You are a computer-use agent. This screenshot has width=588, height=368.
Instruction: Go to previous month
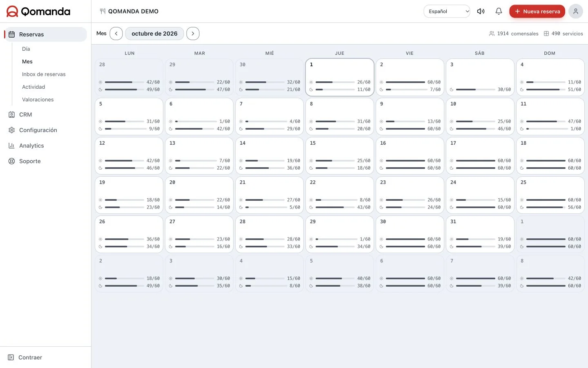click(x=116, y=34)
